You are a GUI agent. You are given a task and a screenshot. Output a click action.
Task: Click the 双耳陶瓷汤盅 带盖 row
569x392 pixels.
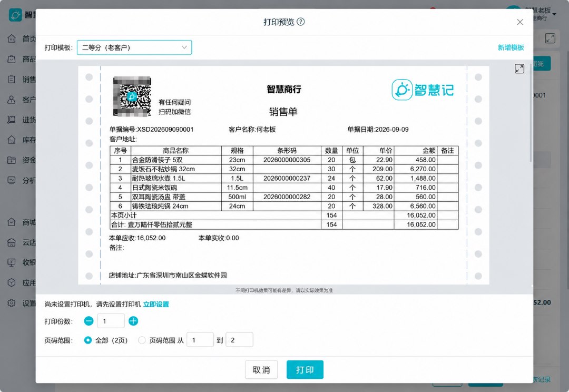284,197
